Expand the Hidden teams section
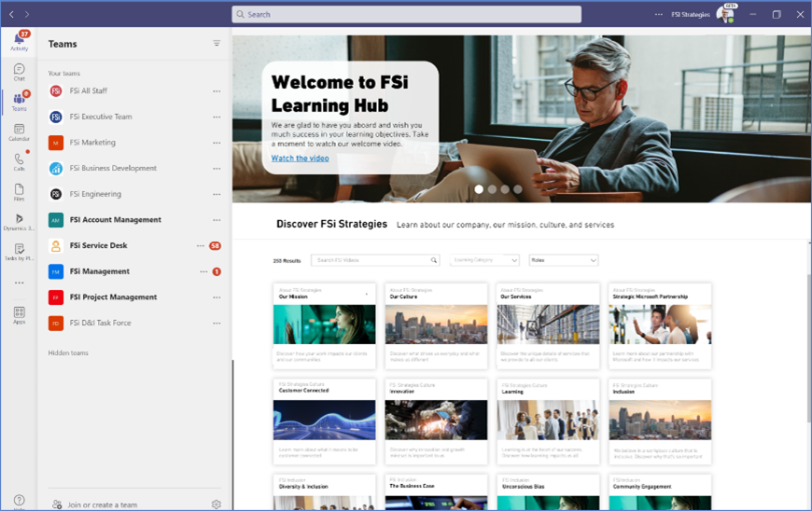The image size is (812, 511). click(x=68, y=352)
